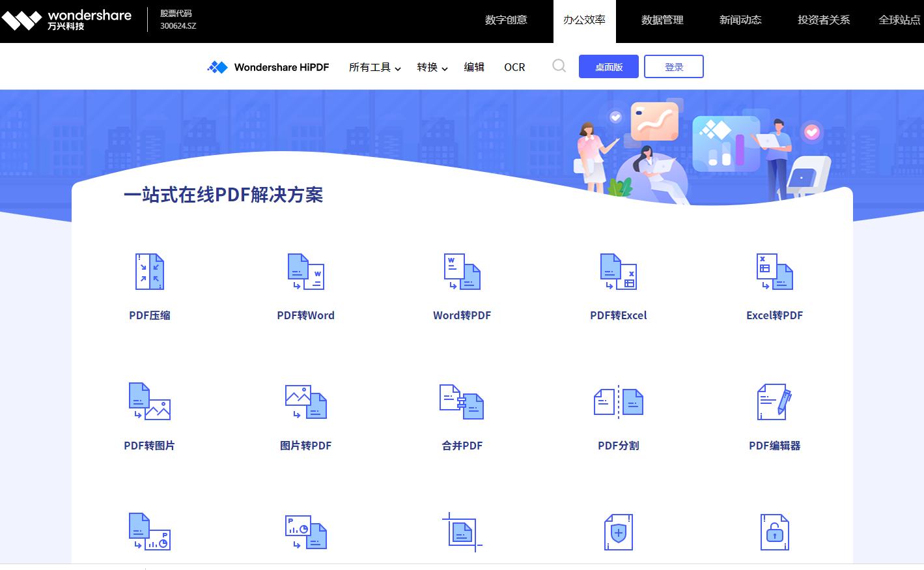
Task: Select the PDF压缩 compression tool icon
Action: 148,272
